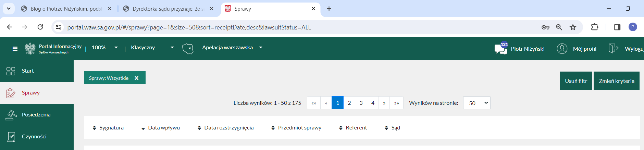Image resolution: width=644 pixels, height=150 pixels.
Task: Change results per page dropdown from 50
Action: [476, 103]
